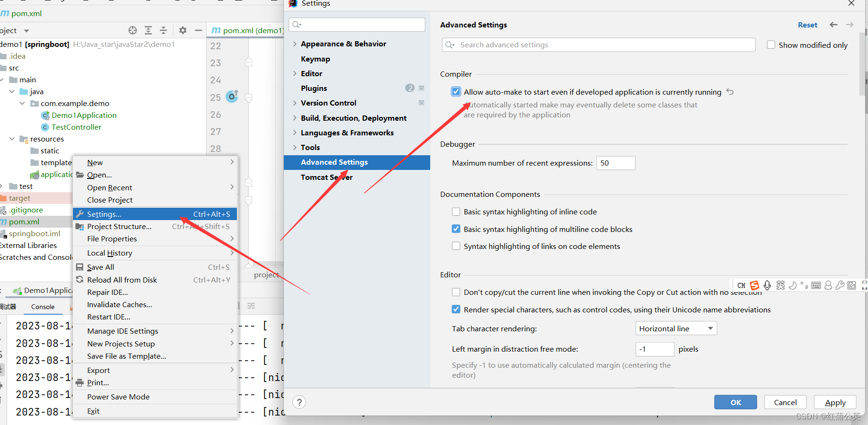Image resolution: width=868 pixels, height=425 pixels.
Task: Collapse the java folder in project tree
Action: [x=12, y=92]
